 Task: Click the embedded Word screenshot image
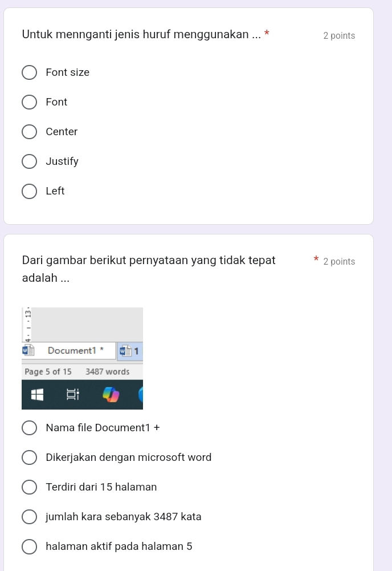pos(82,358)
